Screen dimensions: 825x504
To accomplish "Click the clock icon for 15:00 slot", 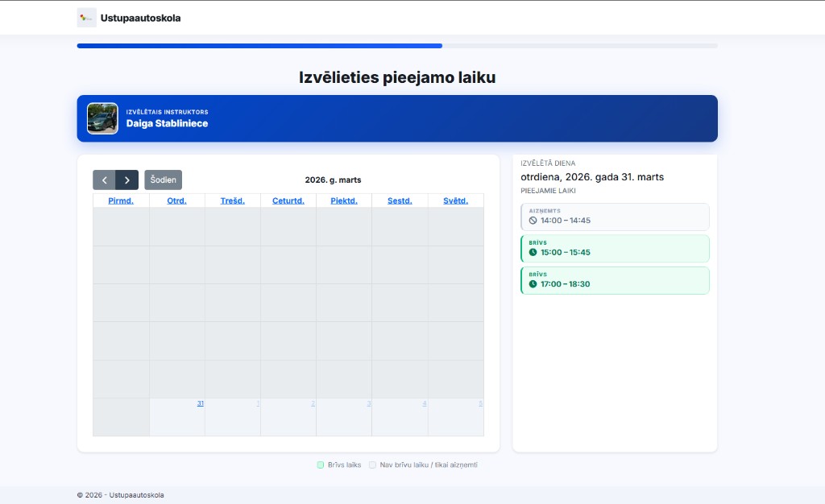I will click(x=533, y=252).
